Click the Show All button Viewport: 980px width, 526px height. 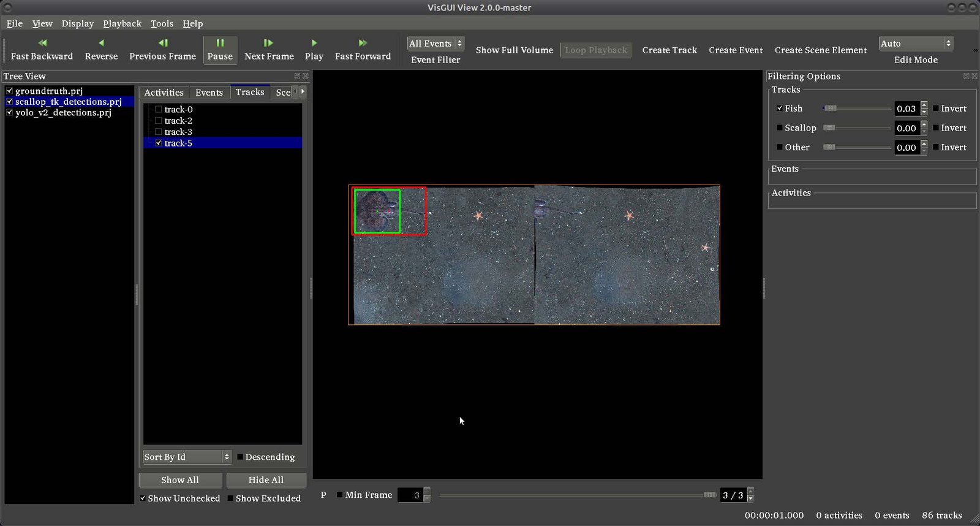(x=180, y=480)
